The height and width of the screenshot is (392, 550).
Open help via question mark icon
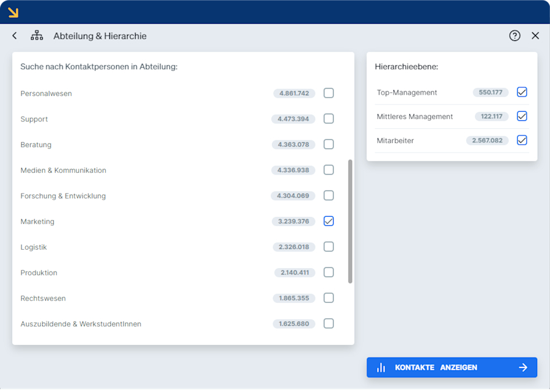(x=515, y=36)
